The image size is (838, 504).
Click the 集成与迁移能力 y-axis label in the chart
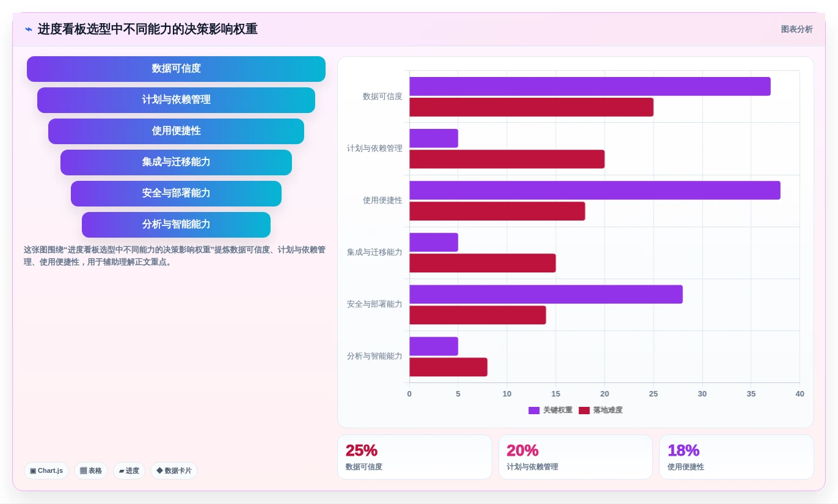[374, 252]
